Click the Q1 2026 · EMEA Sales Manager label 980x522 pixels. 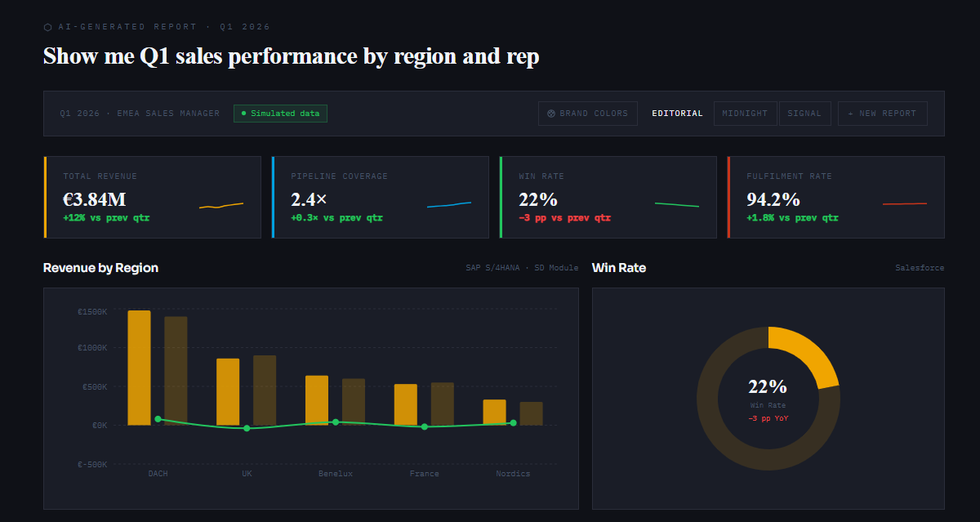click(x=140, y=114)
